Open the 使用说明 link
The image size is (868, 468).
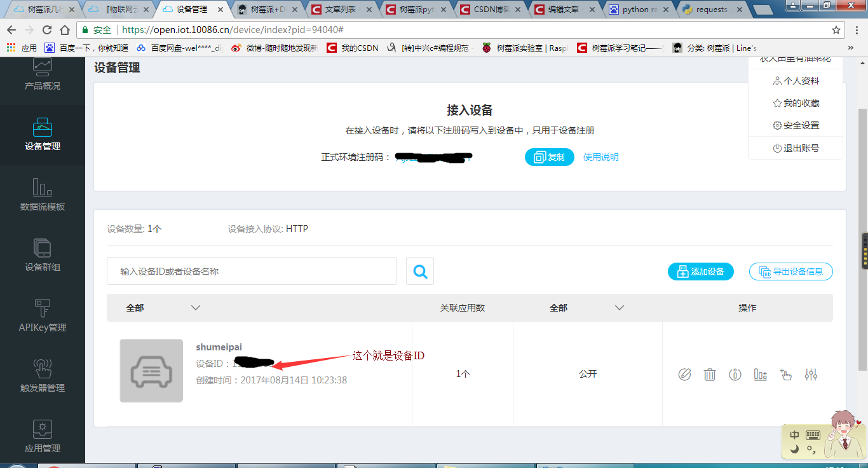point(601,157)
